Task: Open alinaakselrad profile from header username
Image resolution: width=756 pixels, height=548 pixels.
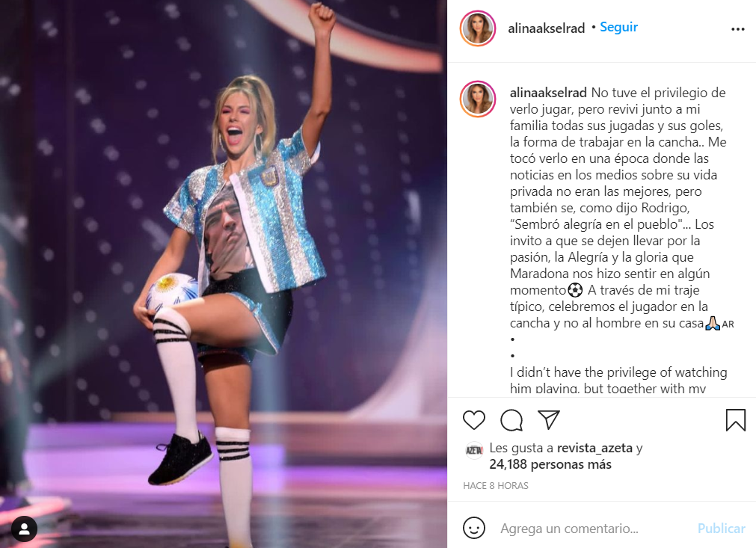Action: (x=547, y=28)
